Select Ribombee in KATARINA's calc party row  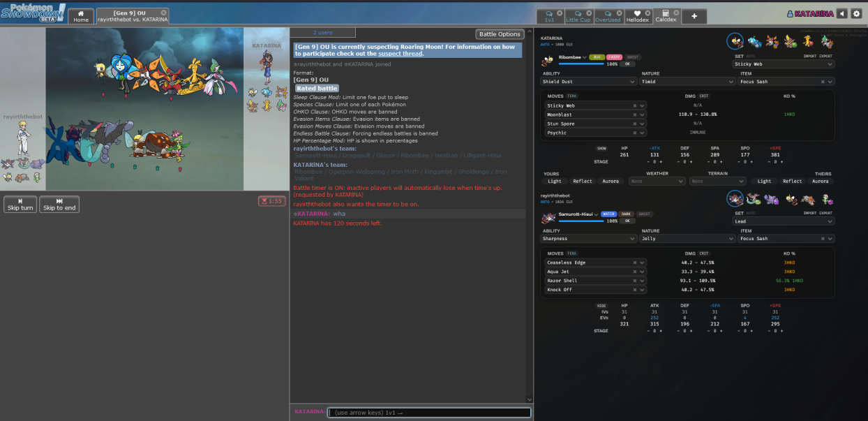tap(735, 41)
